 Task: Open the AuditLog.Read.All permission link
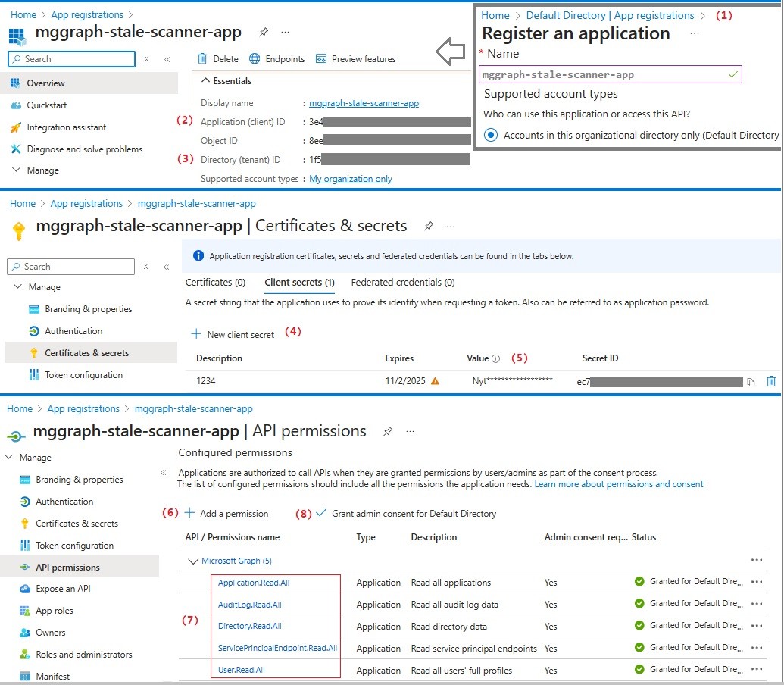click(250, 605)
